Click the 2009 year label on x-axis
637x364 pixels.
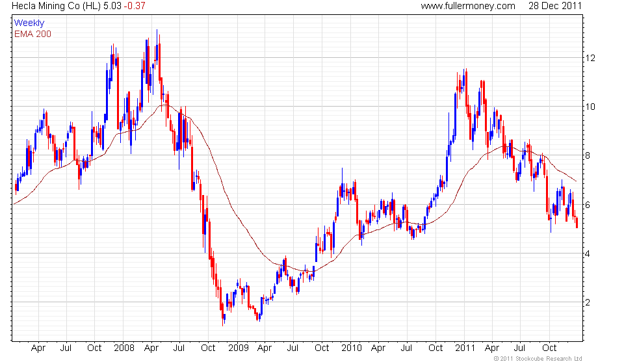click(x=238, y=348)
